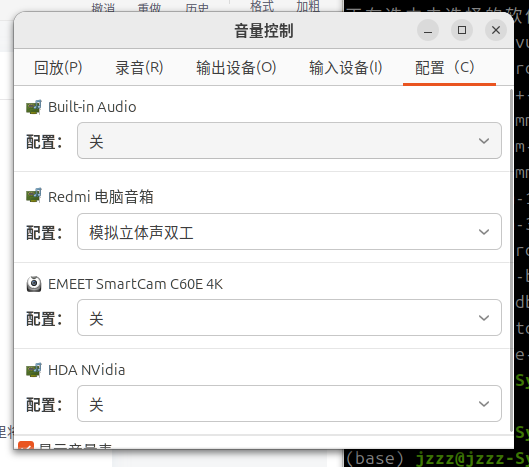
Task: Go to the 输入设备(I) tab
Action: point(345,68)
